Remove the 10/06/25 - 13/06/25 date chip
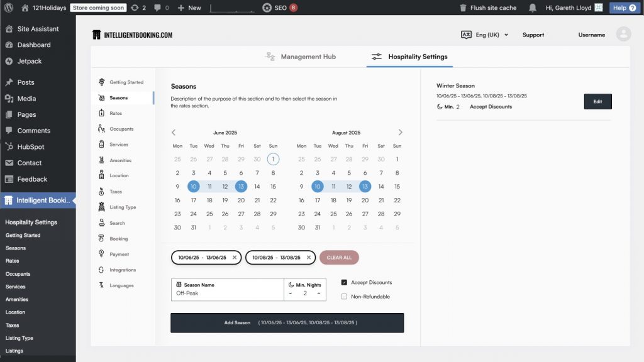 pyautogui.click(x=235, y=258)
